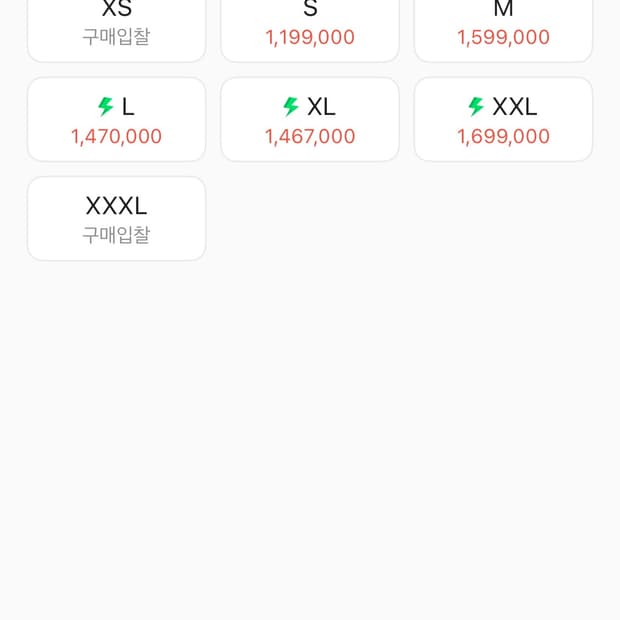The image size is (620, 620).
Task: Tap the lightning bolt icon beside XXL
Action: 476,107
